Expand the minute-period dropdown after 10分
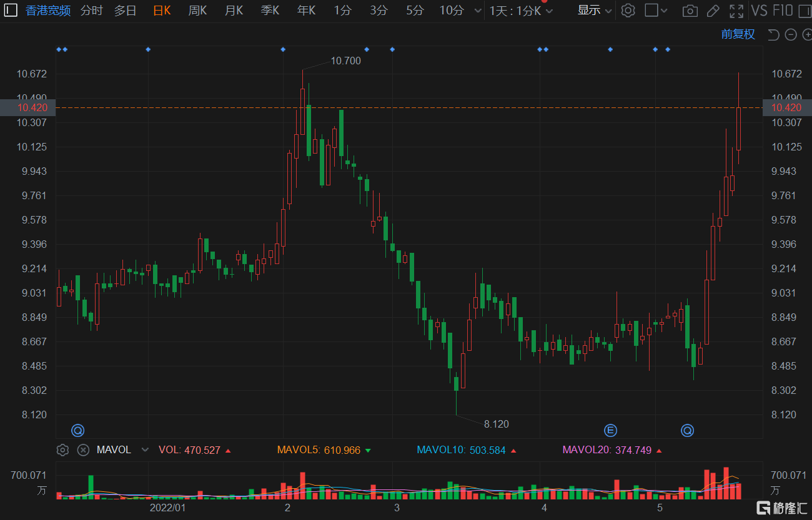812x520 pixels. pyautogui.click(x=478, y=11)
